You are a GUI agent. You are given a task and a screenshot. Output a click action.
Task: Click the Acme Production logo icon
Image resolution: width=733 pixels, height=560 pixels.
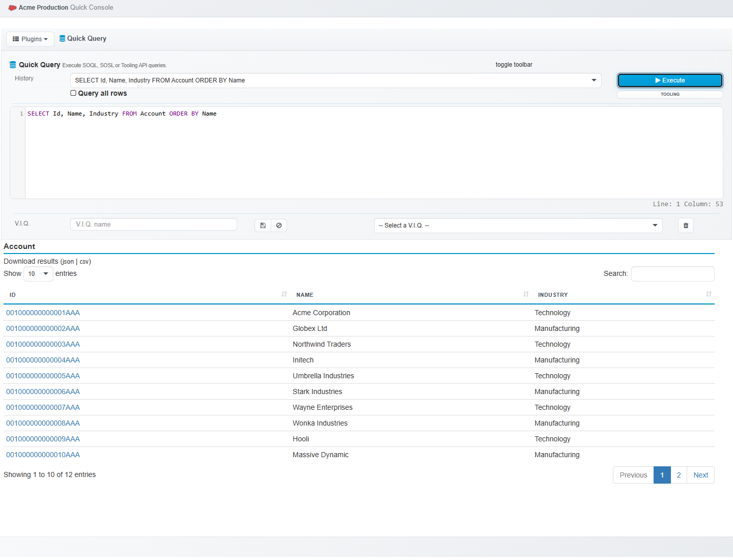[12, 8]
